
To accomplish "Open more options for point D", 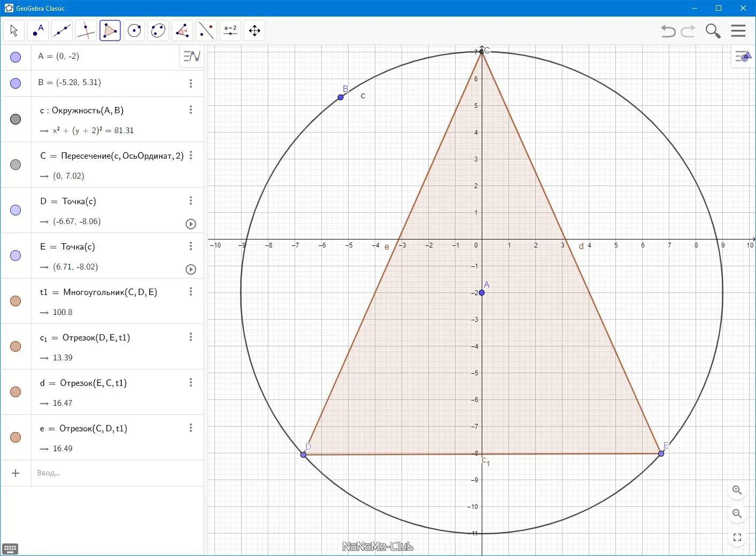I will pyautogui.click(x=191, y=200).
